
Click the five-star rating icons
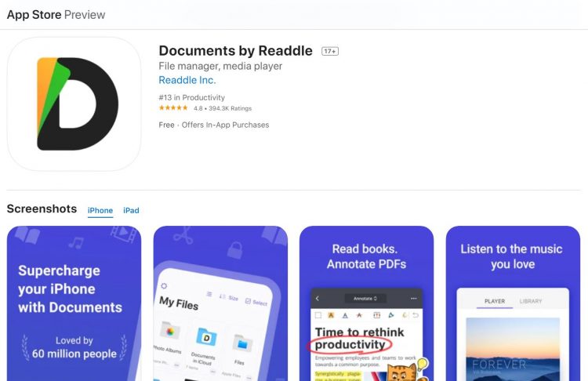coord(173,108)
